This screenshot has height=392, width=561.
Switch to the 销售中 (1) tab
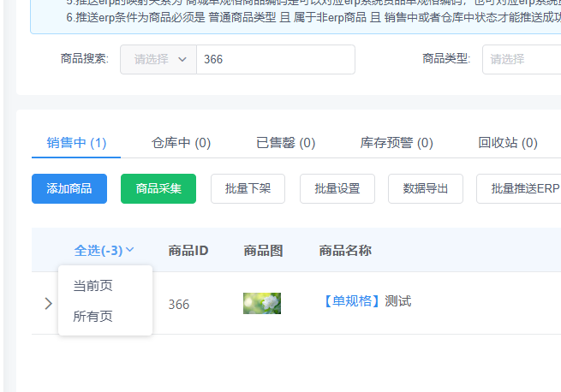(76, 142)
